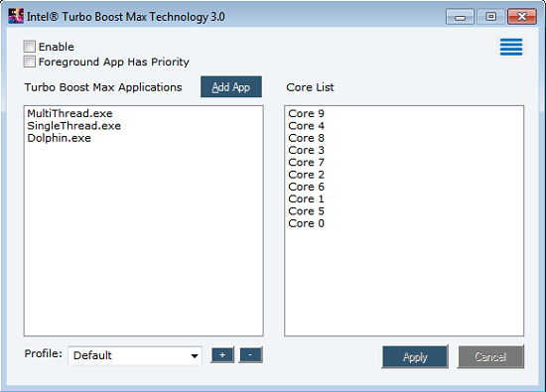Pick Core 7 from the Core List
The image size is (546, 392).
point(306,162)
